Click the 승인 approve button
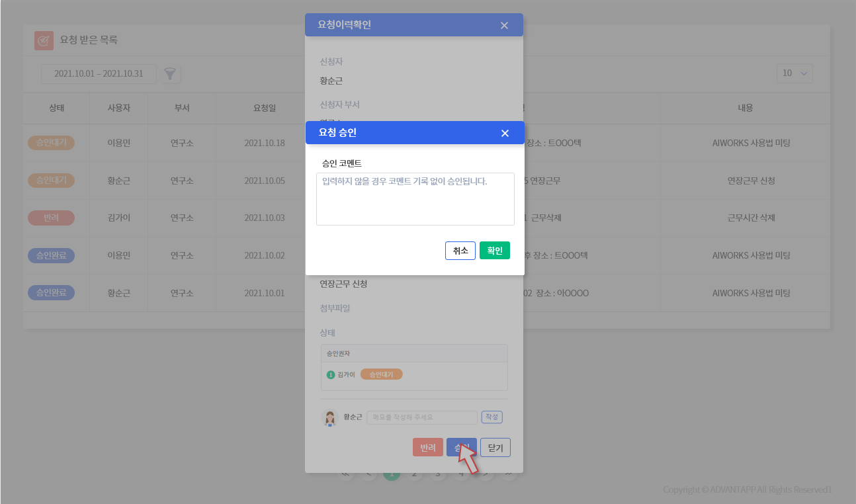The width and height of the screenshot is (856, 504). click(462, 448)
